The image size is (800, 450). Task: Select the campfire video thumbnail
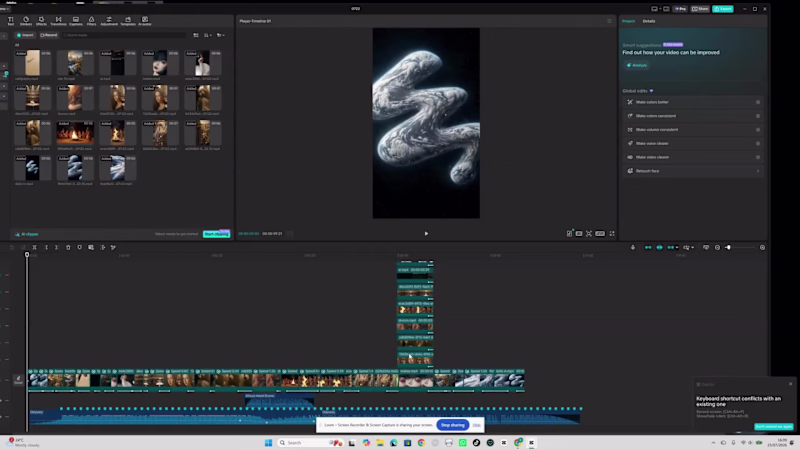point(75,133)
